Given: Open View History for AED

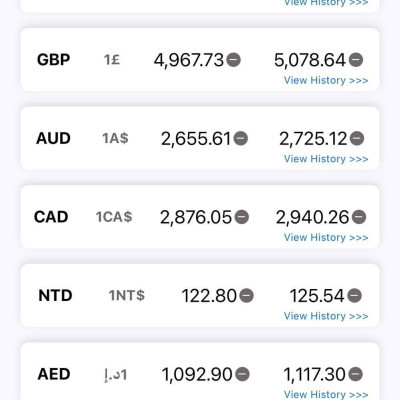Looking at the screenshot, I should tap(326, 394).
